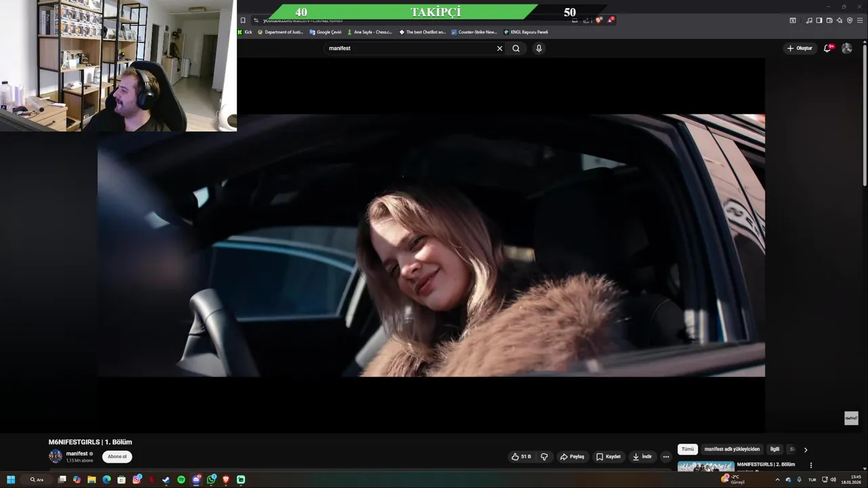Like the video showing 51 B
Screen dimensions: 868x488
[x=521, y=457]
